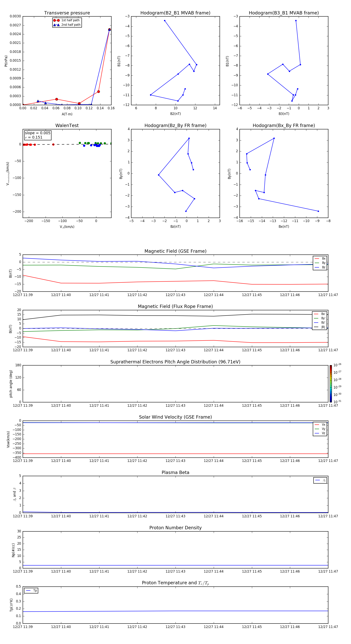Click the 'Hodogram(Bx_By FR frame)' title
Screen dimensions: 351x644
[284, 125]
